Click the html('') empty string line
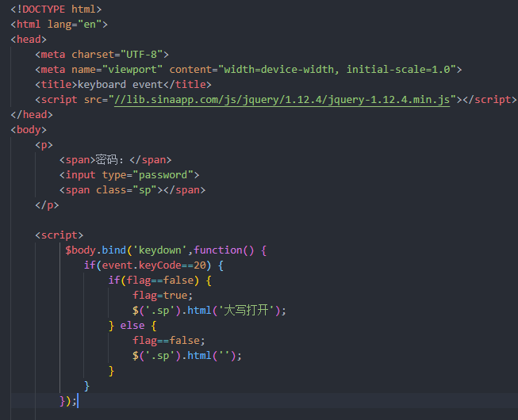This screenshot has height=420, width=518. click(x=187, y=356)
